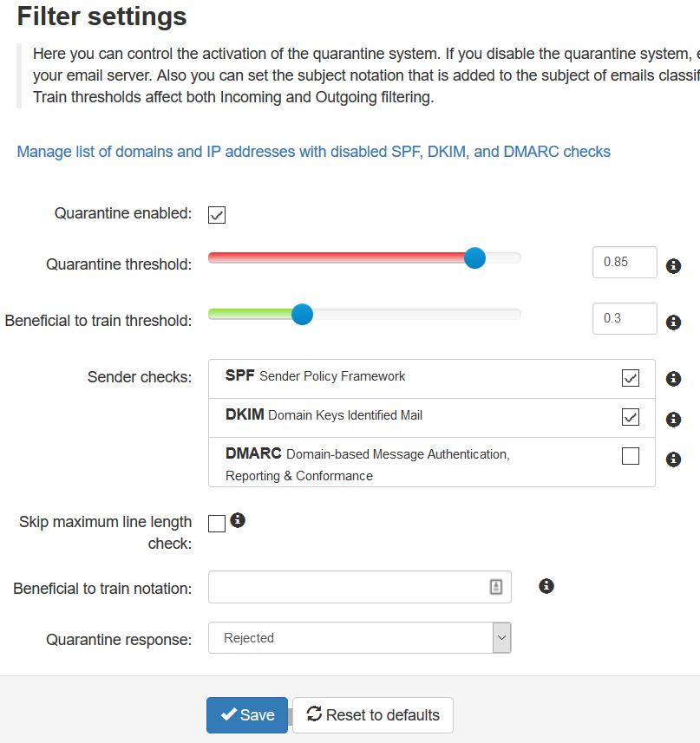Toggle the Quarantine enabled checkbox
Screen dimensions: 700x743
click(x=217, y=215)
